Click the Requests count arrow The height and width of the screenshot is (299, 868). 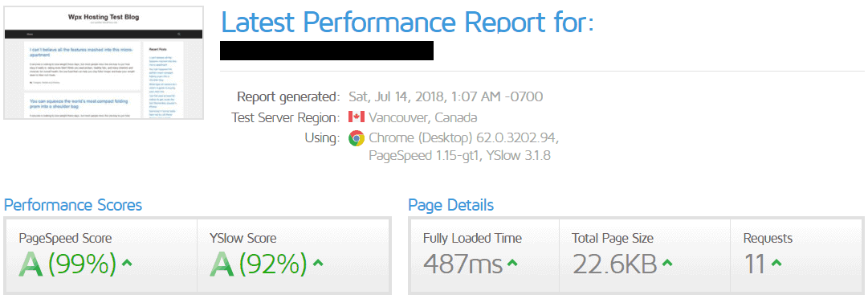point(776,264)
